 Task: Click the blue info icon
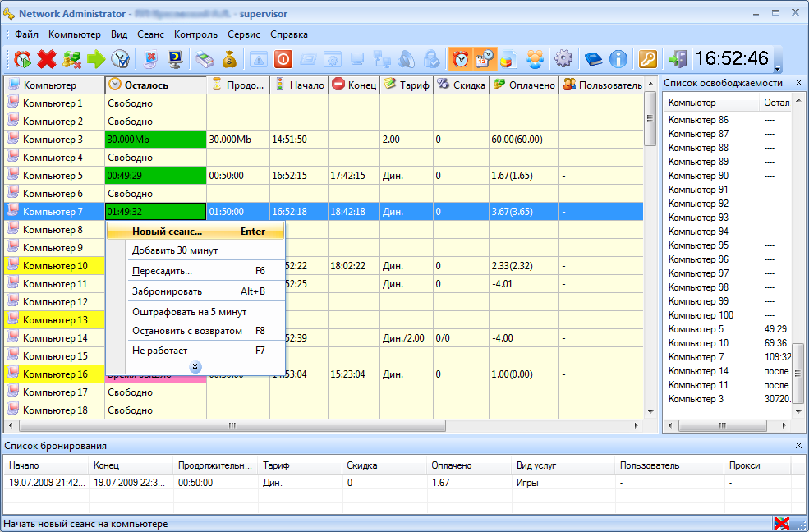click(x=618, y=59)
